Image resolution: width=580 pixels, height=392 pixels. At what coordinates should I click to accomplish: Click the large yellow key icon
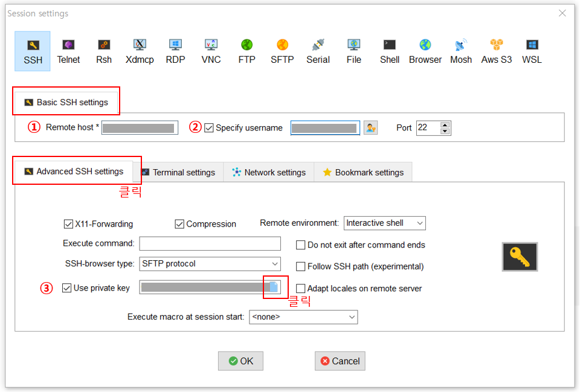(520, 257)
